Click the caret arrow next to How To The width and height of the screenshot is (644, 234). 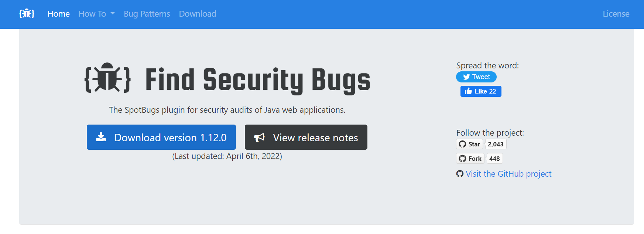click(113, 14)
